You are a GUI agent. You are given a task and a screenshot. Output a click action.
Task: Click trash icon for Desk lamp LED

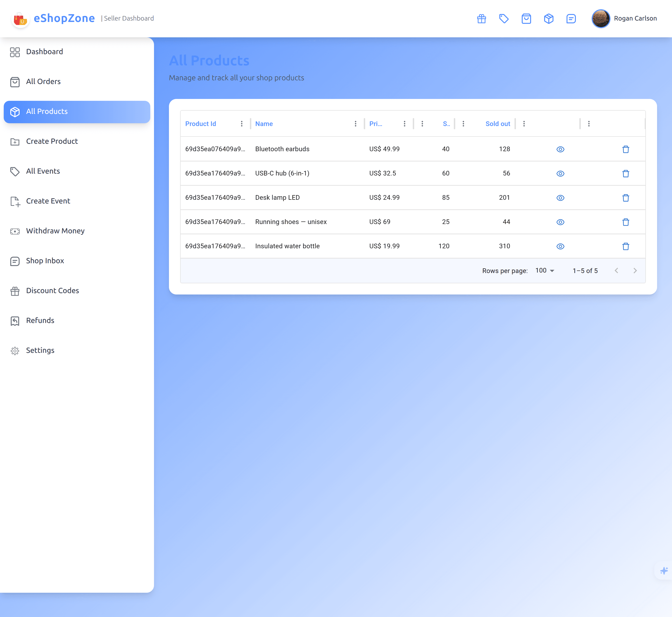pos(626,198)
